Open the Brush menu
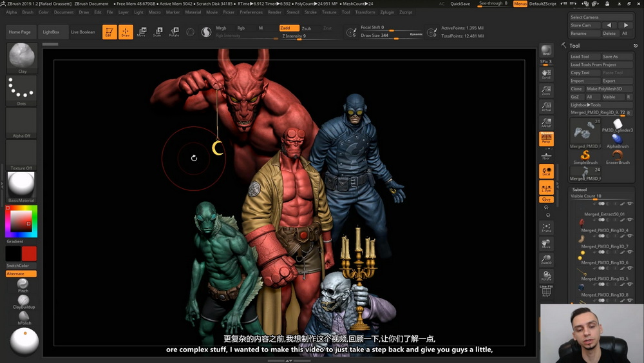Screen dimensions: 644x363 [x=28, y=12]
